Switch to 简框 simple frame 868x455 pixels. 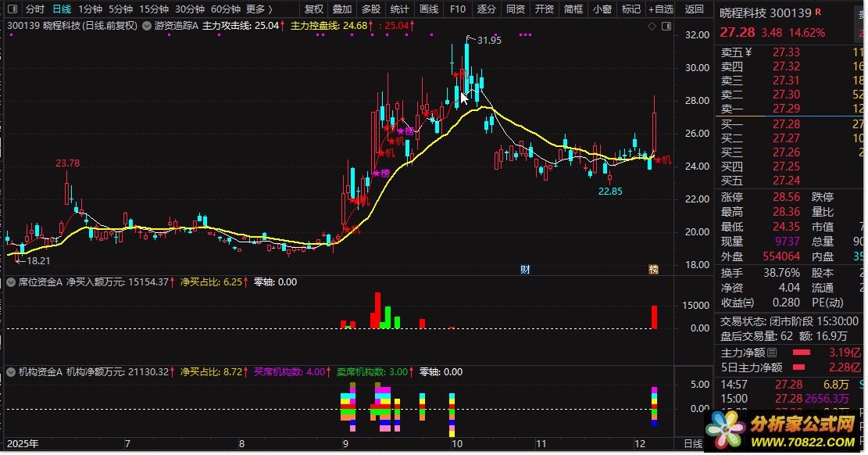[x=573, y=9]
